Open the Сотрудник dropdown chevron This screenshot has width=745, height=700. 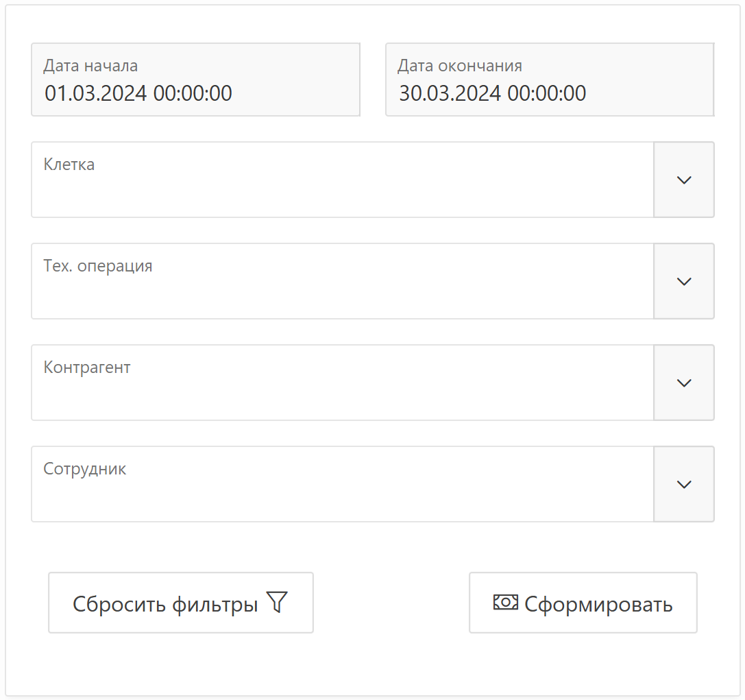tap(683, 484)
